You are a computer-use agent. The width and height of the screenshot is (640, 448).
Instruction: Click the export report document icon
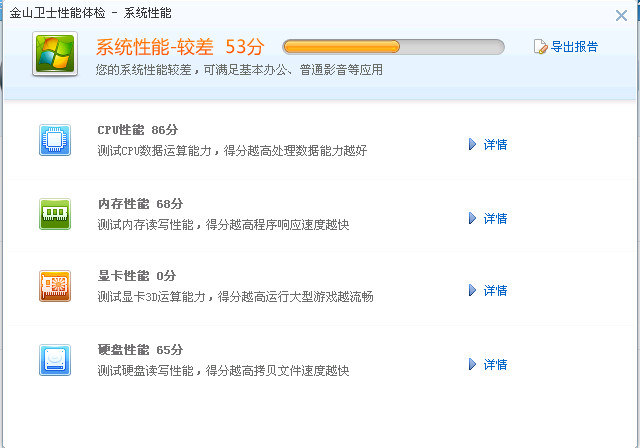[x=540, y=47]
